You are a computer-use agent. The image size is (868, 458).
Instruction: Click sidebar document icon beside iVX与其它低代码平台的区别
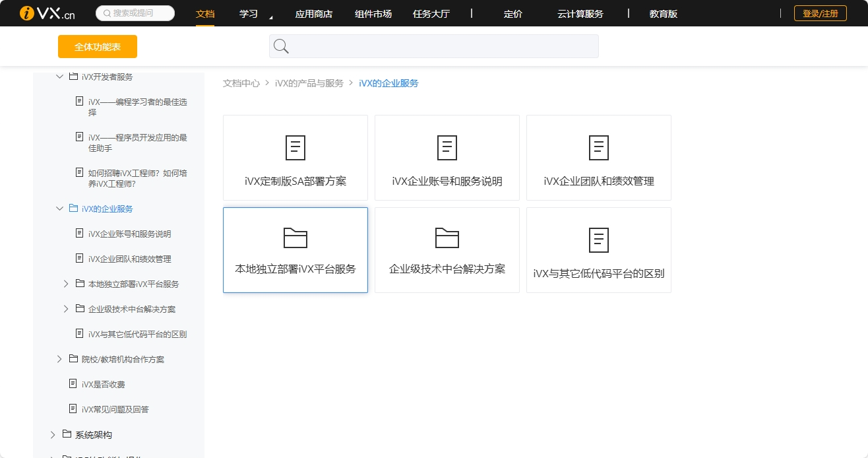point(80,334)
